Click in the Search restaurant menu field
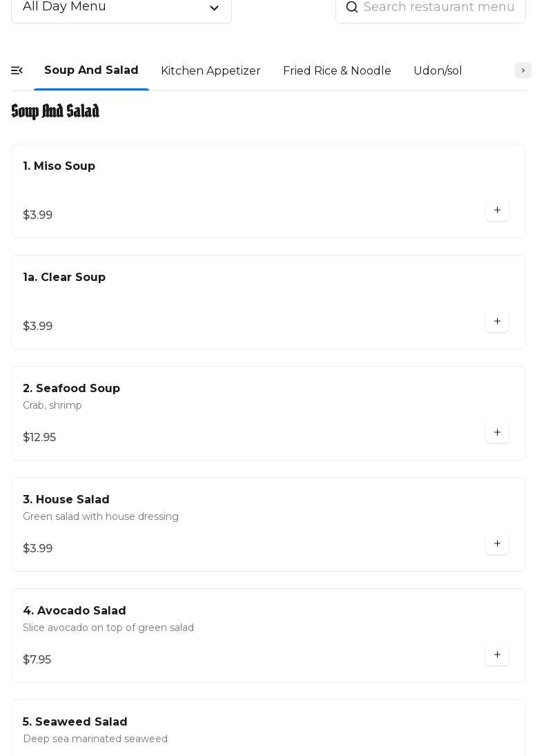The height and width of the screenshot is (756, 537). tap(431, 8)
